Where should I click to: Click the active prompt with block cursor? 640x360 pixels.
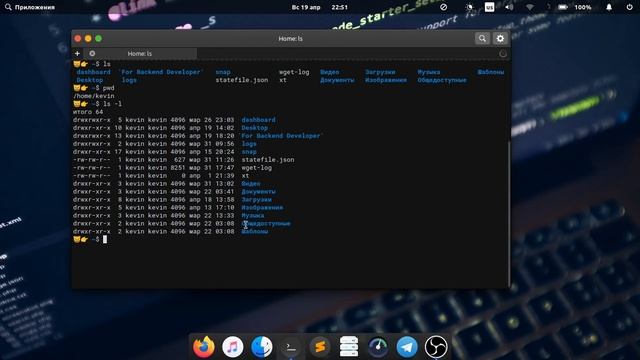(90, 239)
